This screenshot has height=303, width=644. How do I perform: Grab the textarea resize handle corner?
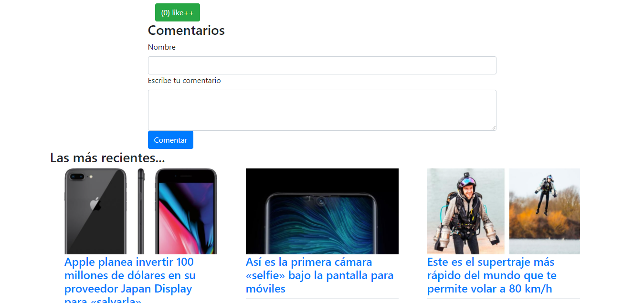point(493,127)
